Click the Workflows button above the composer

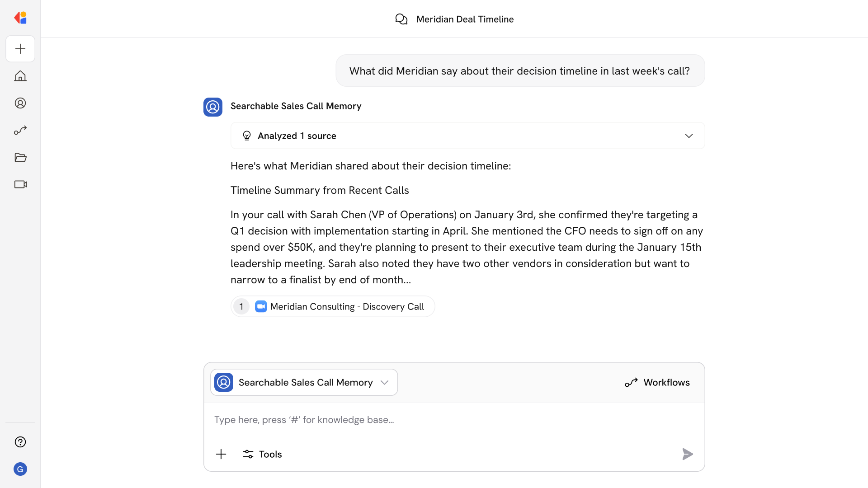[x=657, y=382]
